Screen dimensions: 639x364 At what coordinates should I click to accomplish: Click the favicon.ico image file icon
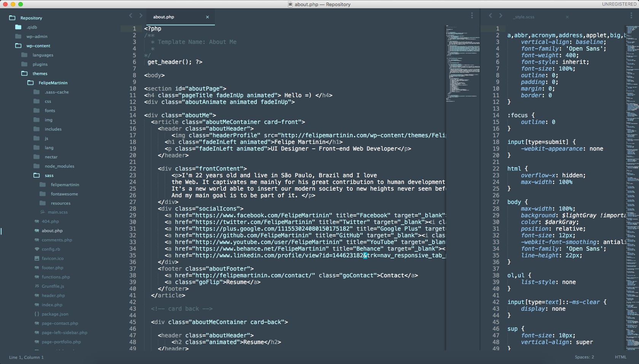click(37, 258)
